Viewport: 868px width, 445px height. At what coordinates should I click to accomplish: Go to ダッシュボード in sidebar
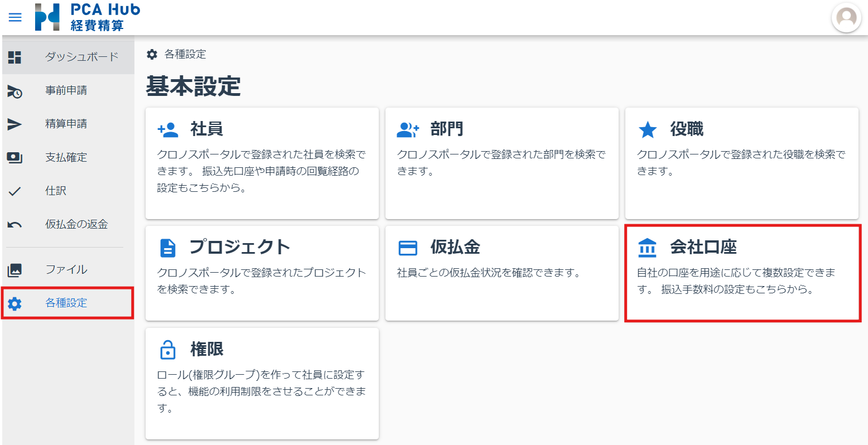68,57
